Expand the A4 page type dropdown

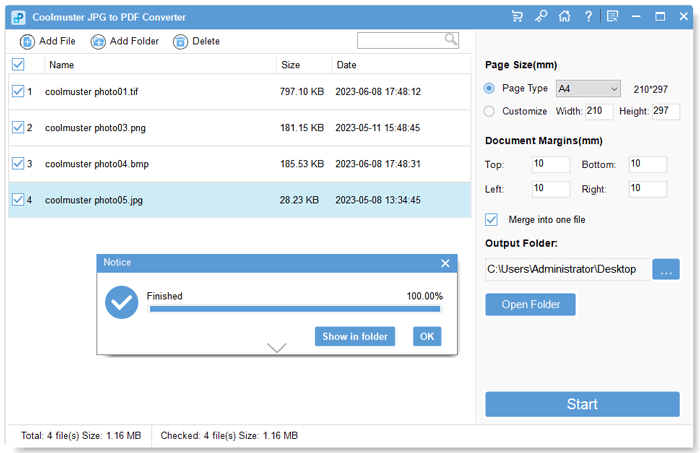tap(613, 88)
